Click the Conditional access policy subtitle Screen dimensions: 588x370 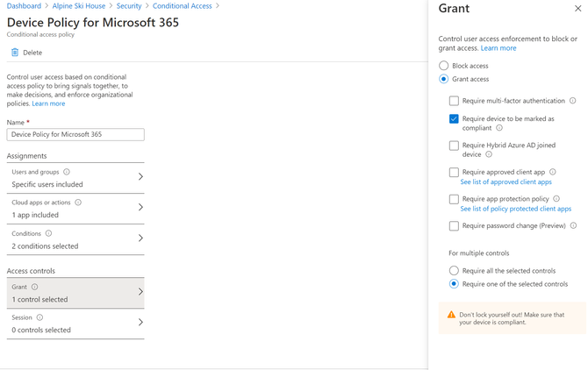click(40, 34)
